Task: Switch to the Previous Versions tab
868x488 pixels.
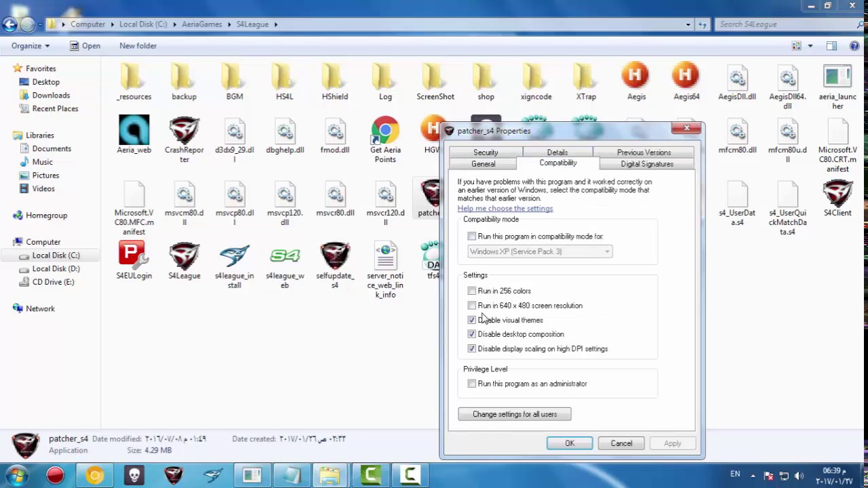Action: (644, 152)
